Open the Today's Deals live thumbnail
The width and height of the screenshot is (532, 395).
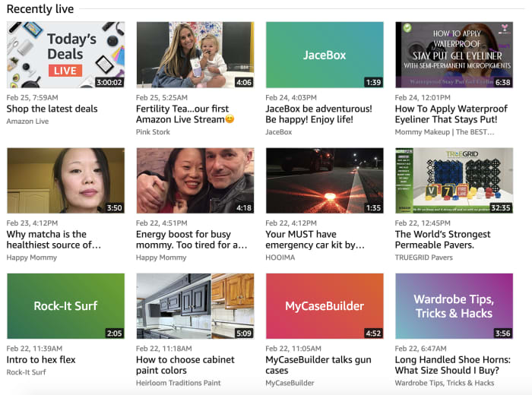(x=65, y=55)
